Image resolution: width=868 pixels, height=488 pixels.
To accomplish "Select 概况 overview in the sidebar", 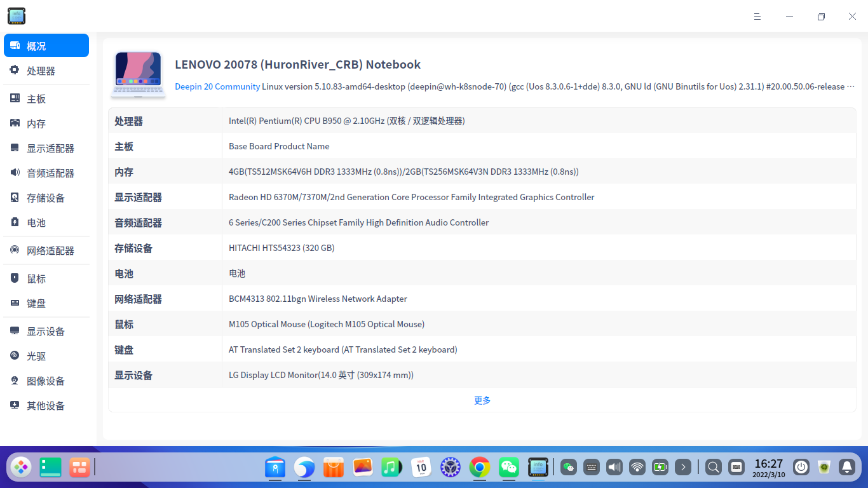I will pyautogui.click(x=46, y=46).
